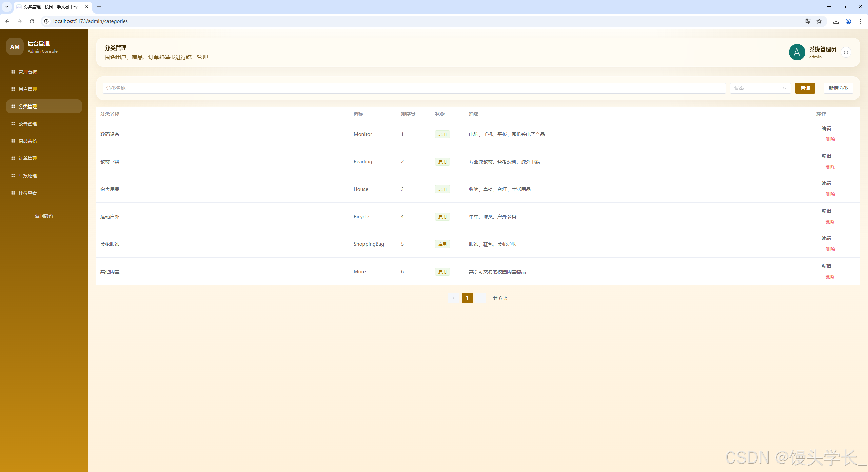Click the power logout icon beside admin
This screenshot has height=472, width=868.
pos(846,52)
